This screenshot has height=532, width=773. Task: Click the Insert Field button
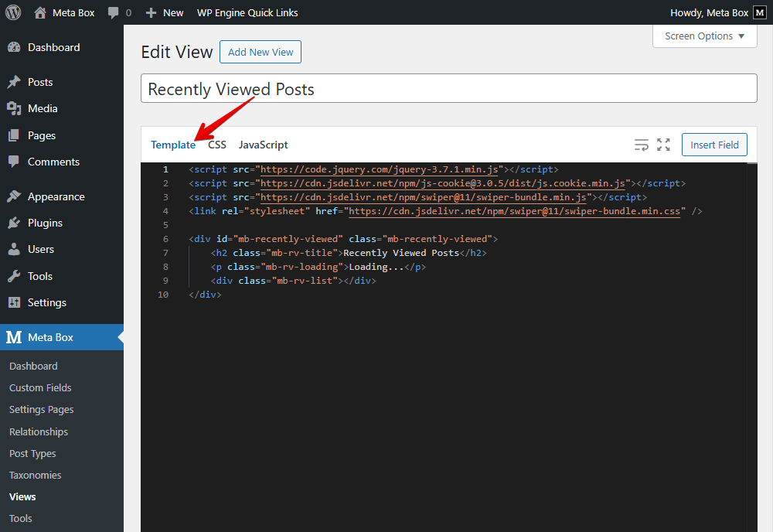pos(714,145)
